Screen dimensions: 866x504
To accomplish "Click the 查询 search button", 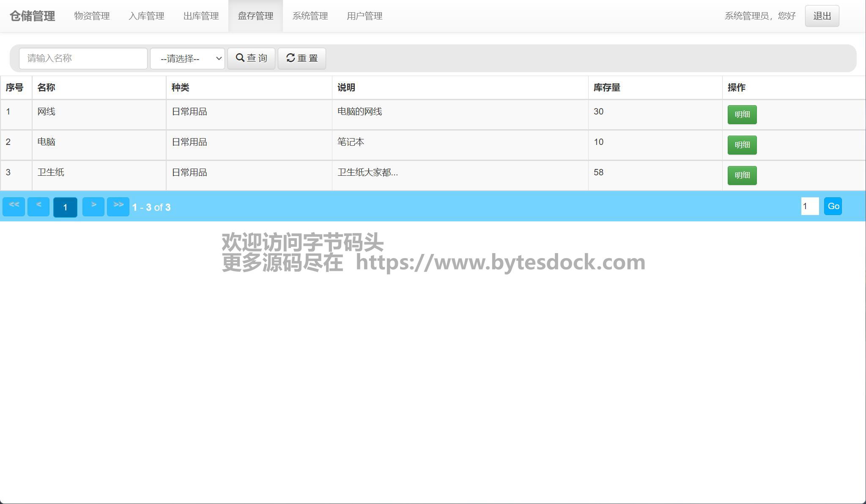I will coord(251,58).
